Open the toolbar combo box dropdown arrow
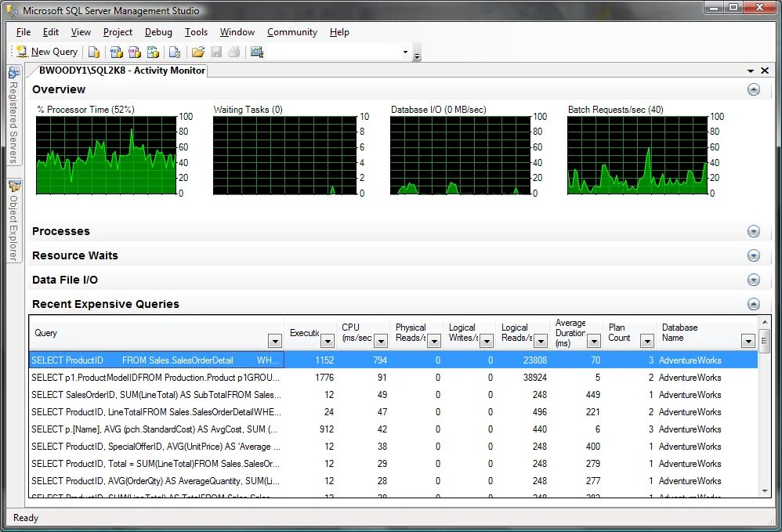This screenshot has width=782, height=532. point(405,52)
